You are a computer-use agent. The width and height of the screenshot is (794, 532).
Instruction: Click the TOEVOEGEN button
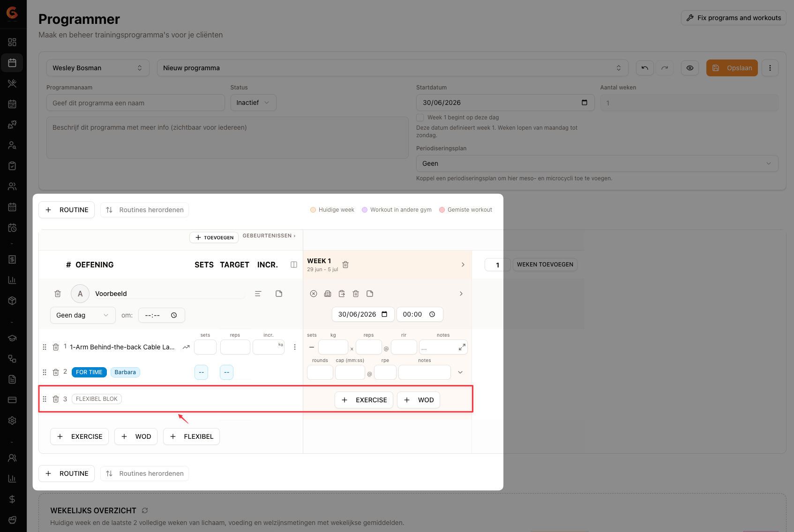point(214,237)
